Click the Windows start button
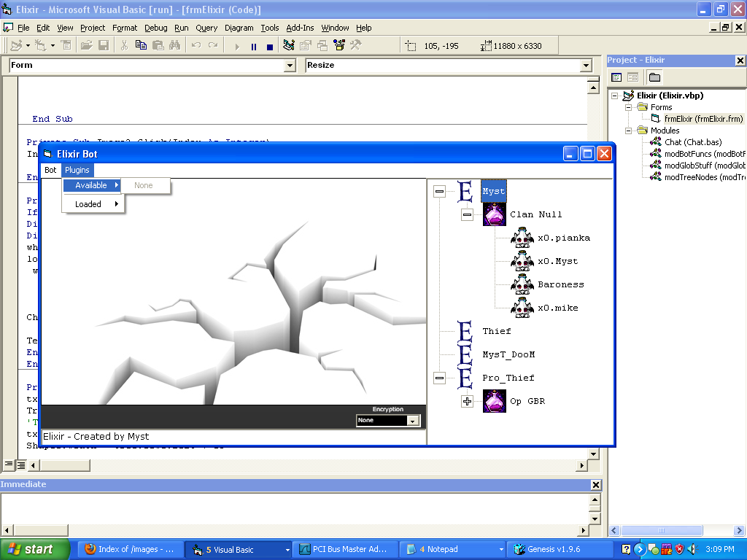 tap(35, 549)
